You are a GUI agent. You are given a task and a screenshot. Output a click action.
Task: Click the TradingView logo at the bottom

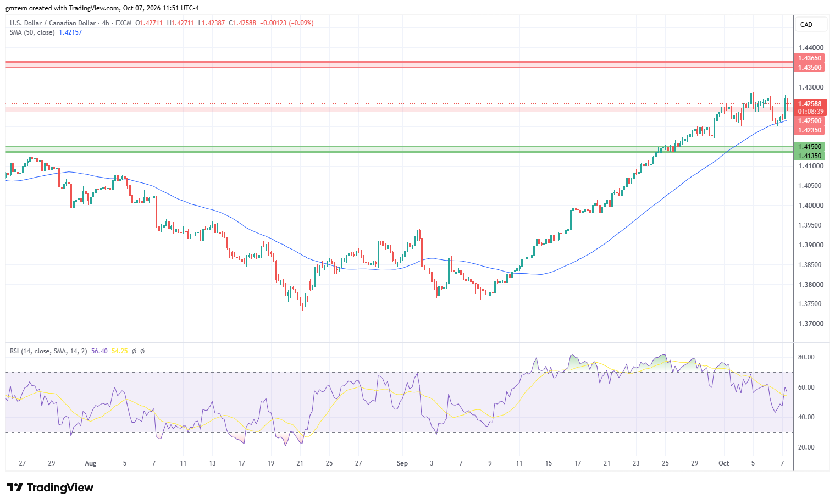(50, 488)
